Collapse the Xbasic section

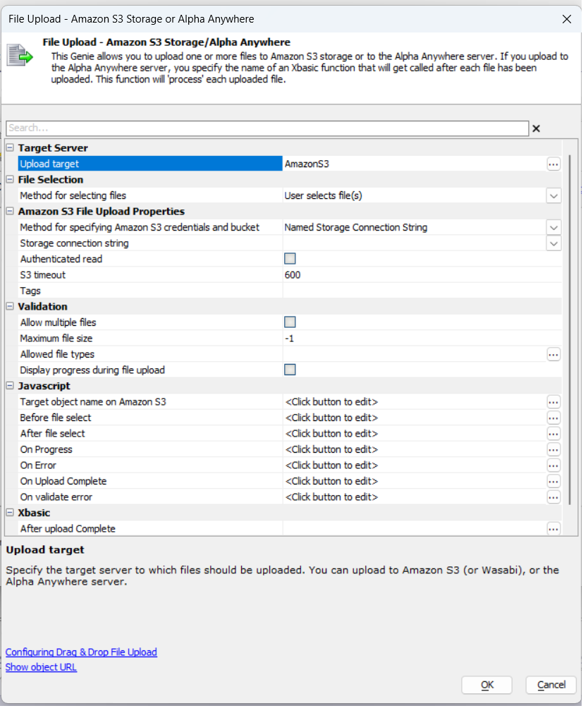pos(10,513)
